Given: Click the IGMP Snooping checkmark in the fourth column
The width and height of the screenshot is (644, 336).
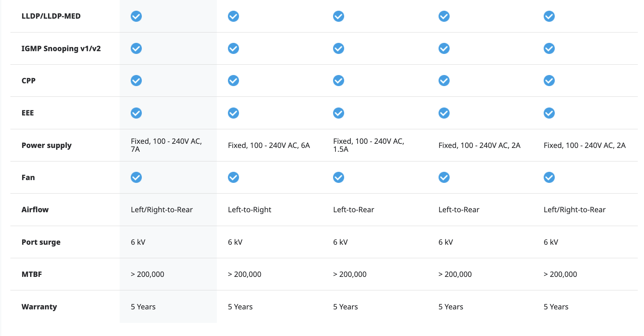Looking at the screenshot, I should (444, 48).
